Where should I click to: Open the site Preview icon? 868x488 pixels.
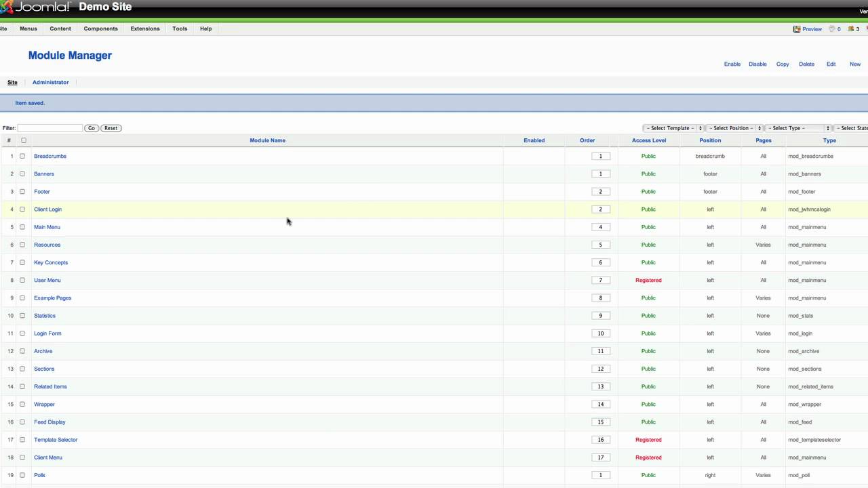click(797, 28)
